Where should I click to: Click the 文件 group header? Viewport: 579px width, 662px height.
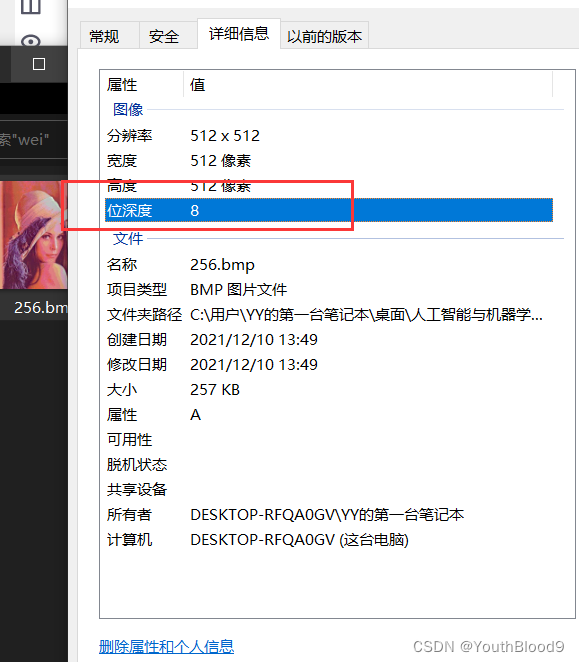128,239
